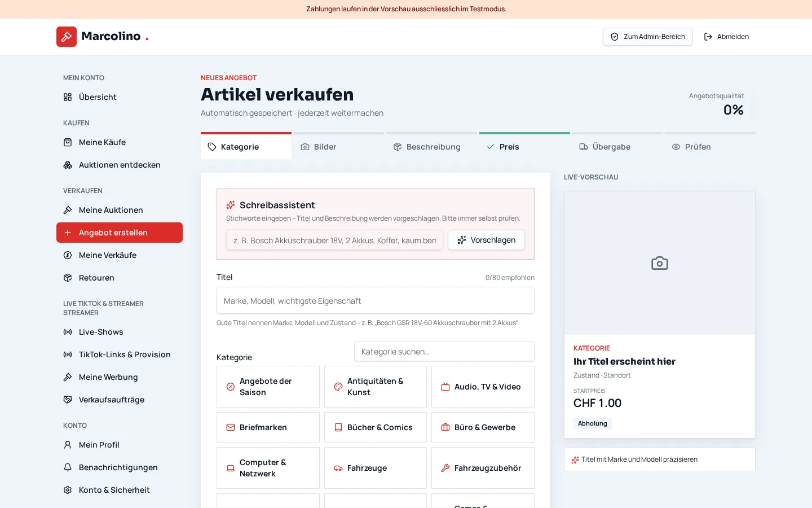Click the broadcast icon beside TikTok-Links & Provision

pos(68,354)
